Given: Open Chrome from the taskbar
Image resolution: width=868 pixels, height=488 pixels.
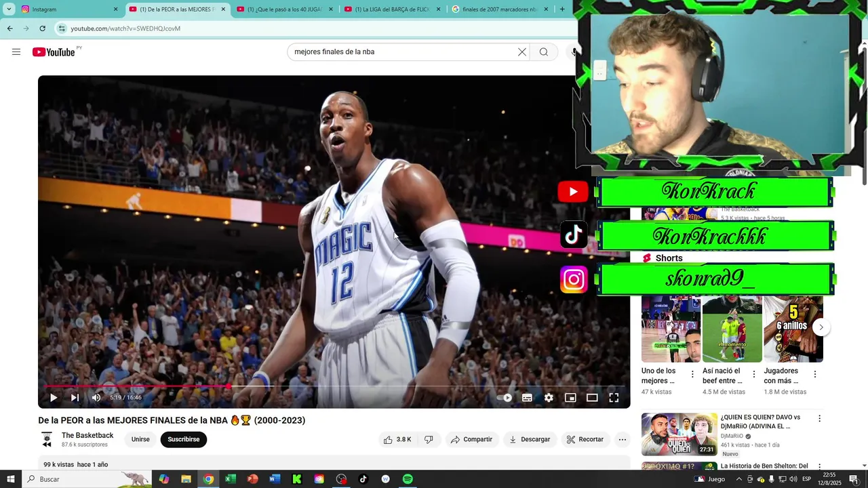Looking at the screenshot, I should coord(208,479).
